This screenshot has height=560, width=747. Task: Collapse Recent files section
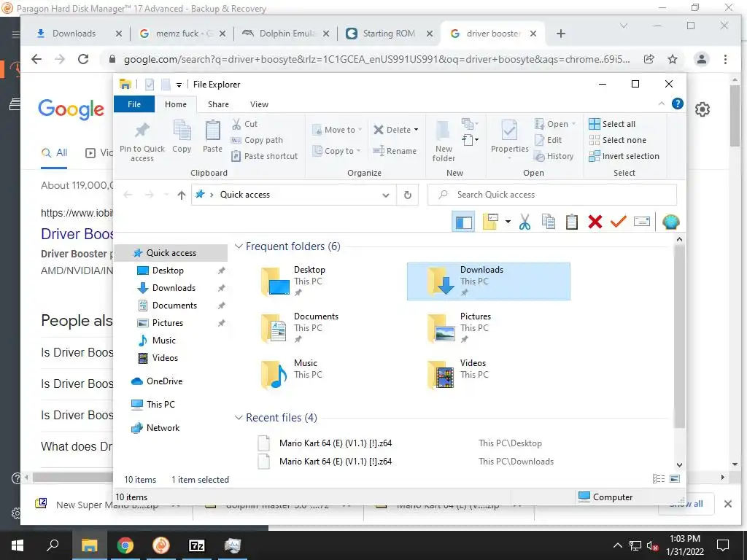click(x=239, y=418)
